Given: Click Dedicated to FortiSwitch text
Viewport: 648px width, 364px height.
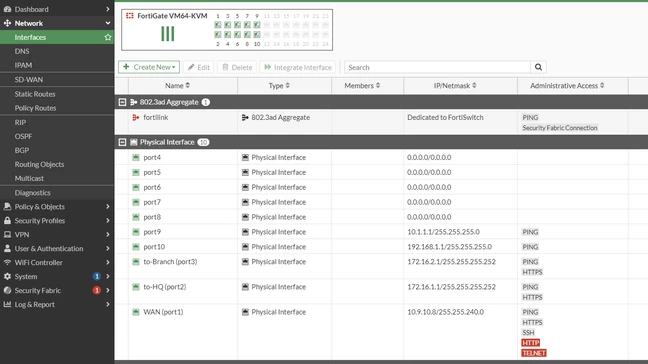Looking at the screenshot, I should [445, 117].
